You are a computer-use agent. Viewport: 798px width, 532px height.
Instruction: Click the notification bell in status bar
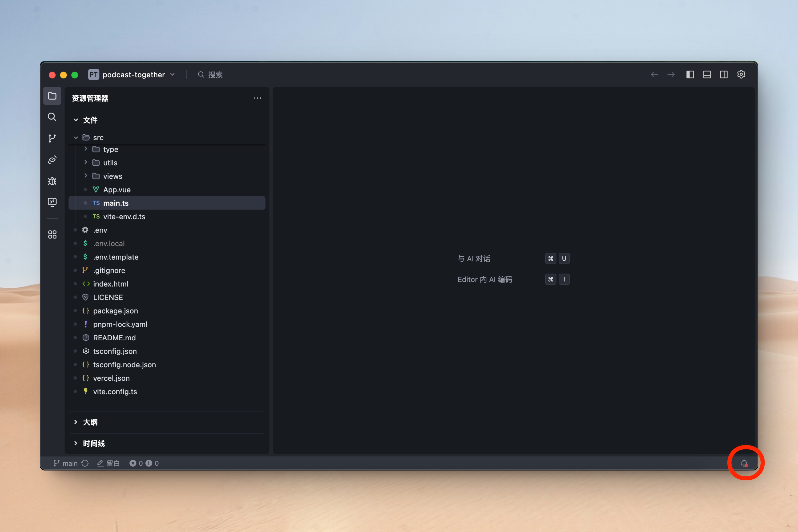pyautogui.click(x=744, y=463)
